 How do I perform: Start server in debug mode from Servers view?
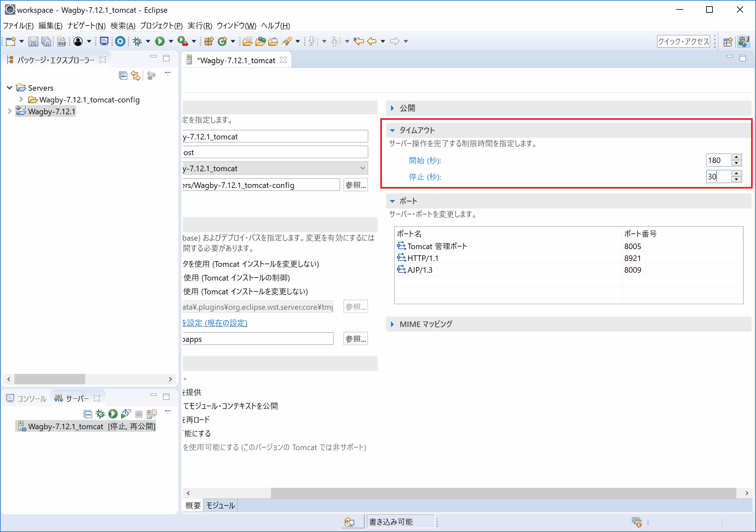click(100, 414)
